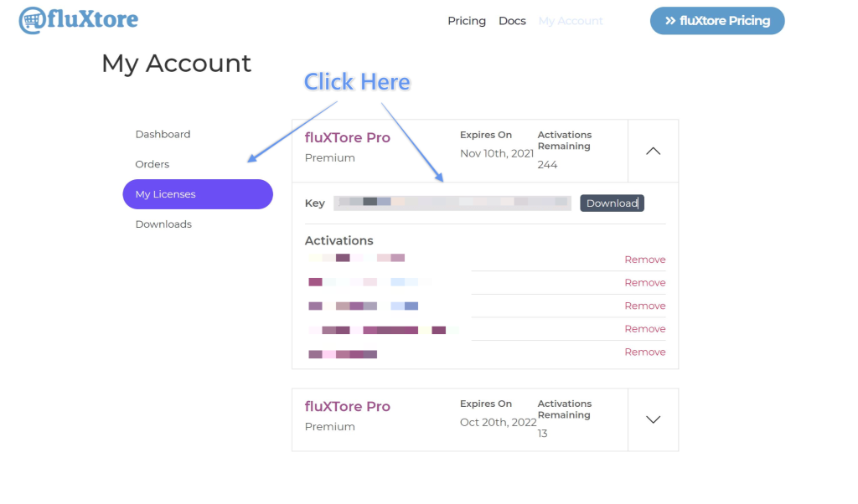Remove the fifth activation entry
This screenshot has width=858, height=504.
[645, 352]
